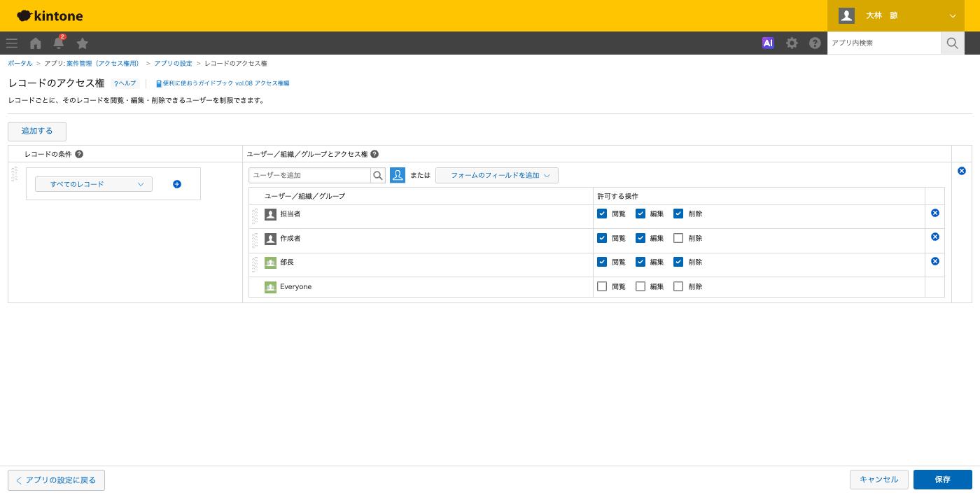Open the user picker icon

tap(398, 175)
